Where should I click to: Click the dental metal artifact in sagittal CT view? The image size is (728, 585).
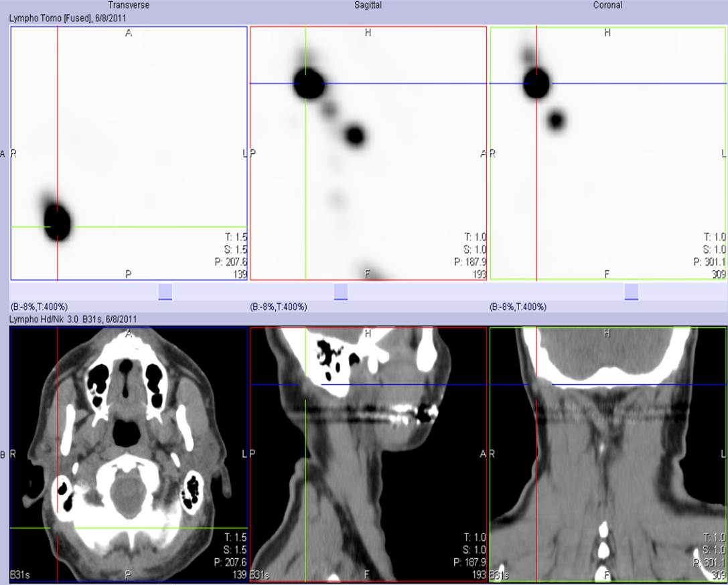[413, 412]
